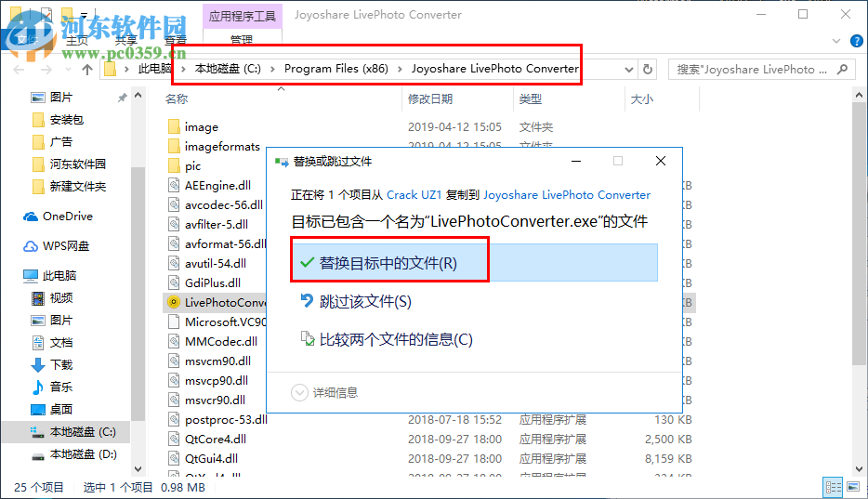This screenshot has width=868, height=499.
Task: Open pinned Pictures quick access item
Action: tap(52, 98)
